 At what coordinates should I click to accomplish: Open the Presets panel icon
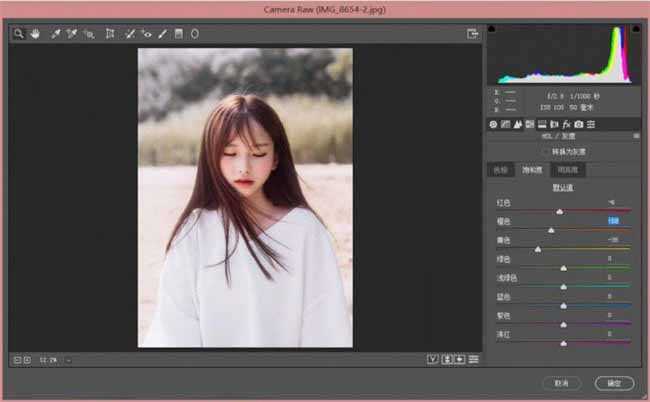591,124
